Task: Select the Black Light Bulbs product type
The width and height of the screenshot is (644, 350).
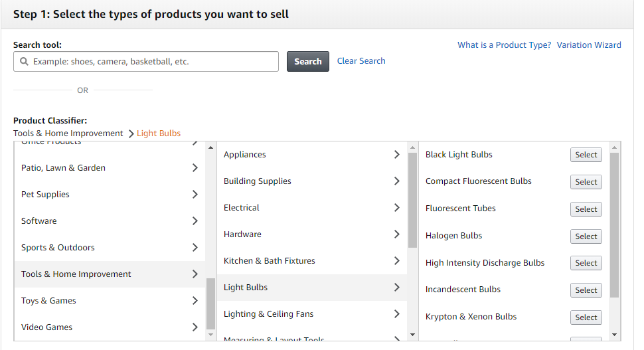Action: 586,155
